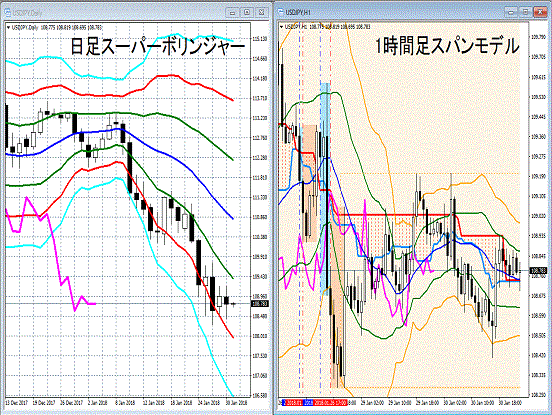552x415 pixels.
Task: Click the red highlighted time marker on H1 axis
Action: coord(330,402)
